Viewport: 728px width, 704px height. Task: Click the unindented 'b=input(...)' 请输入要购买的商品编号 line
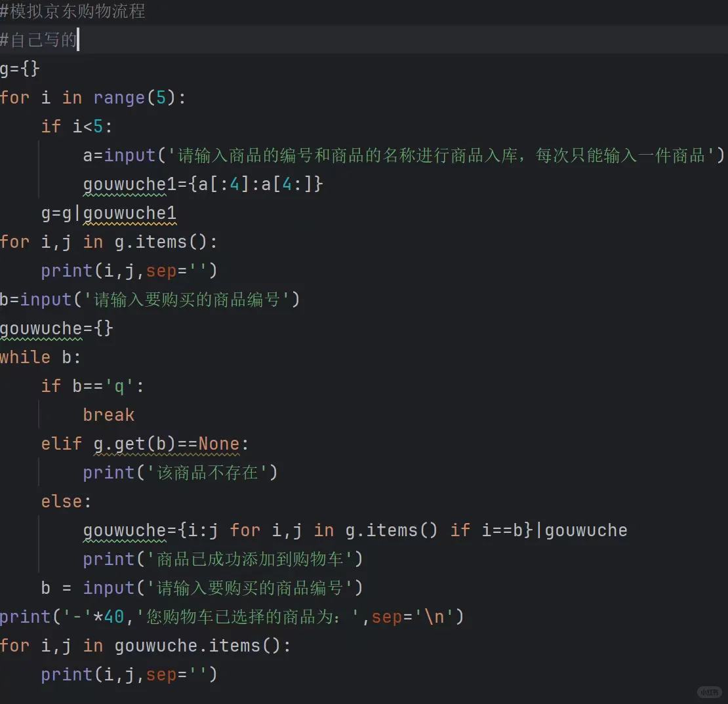(x=150, y=300)
